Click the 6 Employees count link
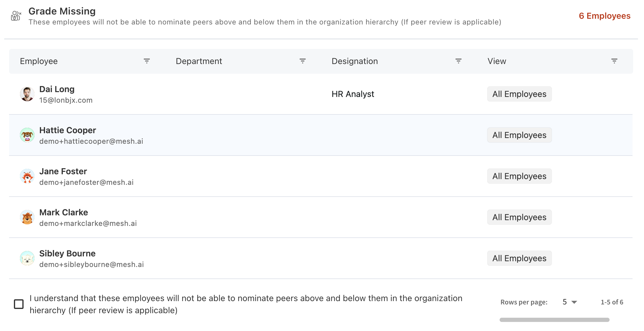The height and width of the screenshot is (331, 644). [x=604, y=16]
